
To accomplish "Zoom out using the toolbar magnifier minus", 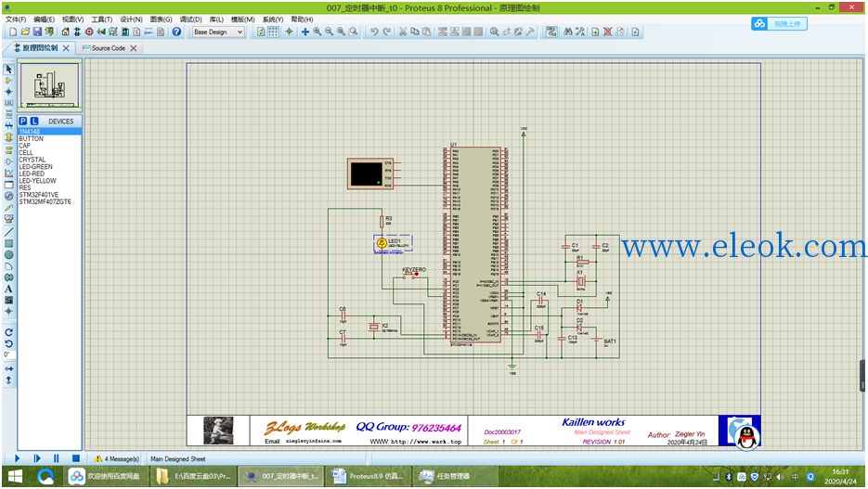I will (x=330, y=32).
